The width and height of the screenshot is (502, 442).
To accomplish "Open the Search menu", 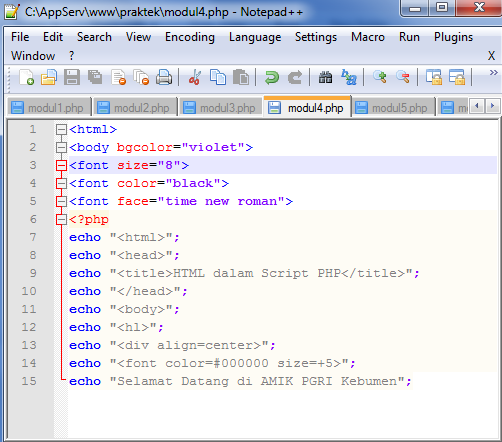I will point(94,37).
